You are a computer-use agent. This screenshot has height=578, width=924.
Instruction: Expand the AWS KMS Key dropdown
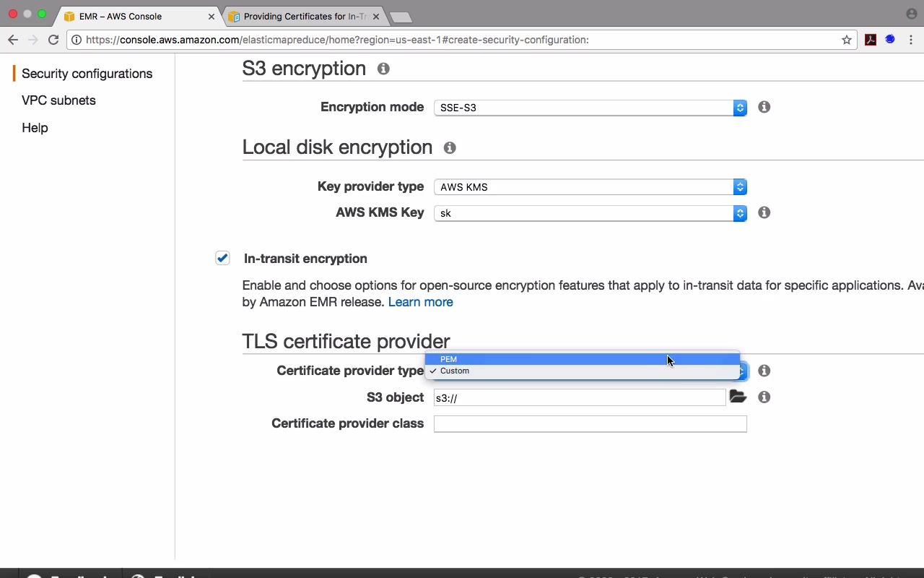pyautogui.click(x=590, y=213)
